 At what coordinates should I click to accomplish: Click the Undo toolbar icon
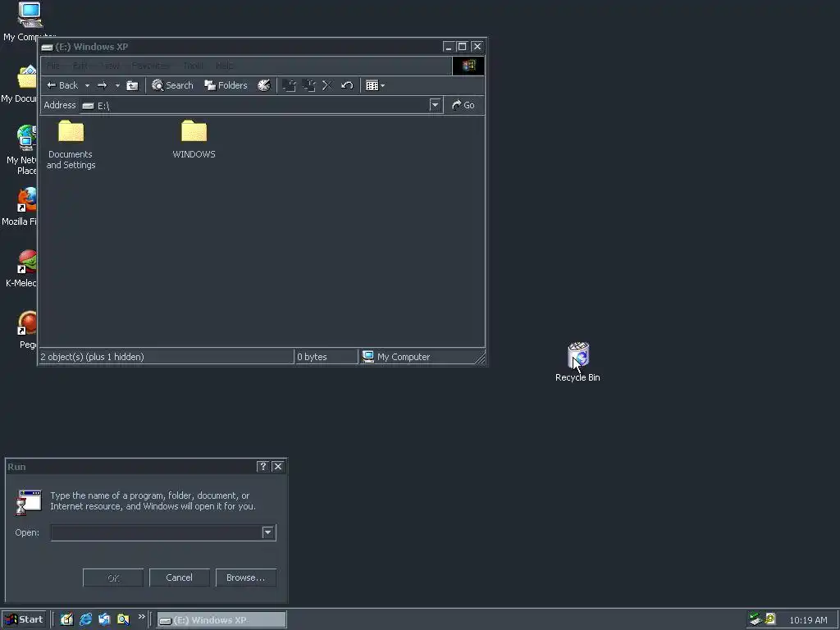[x=347, y=85]
